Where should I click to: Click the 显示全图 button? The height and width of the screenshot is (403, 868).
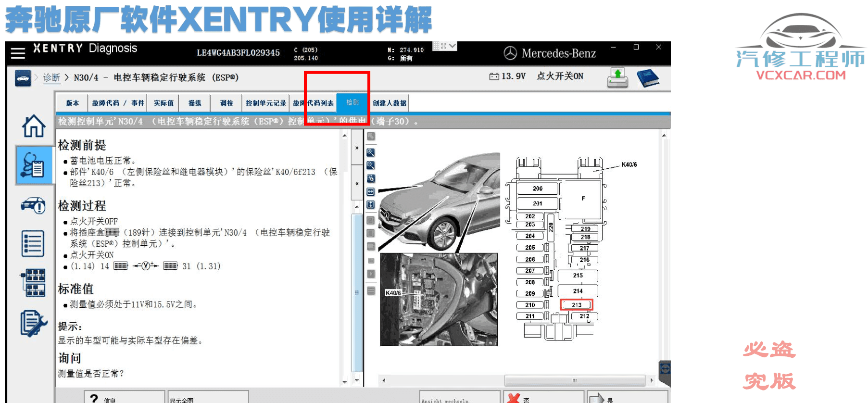[x=208, y=397]
